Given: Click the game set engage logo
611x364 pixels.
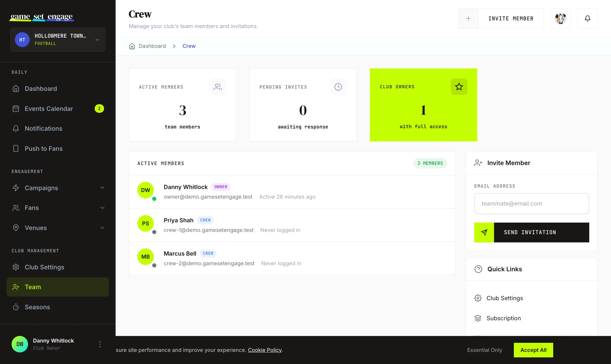Looking at the screenshot, I should (42, 17).
